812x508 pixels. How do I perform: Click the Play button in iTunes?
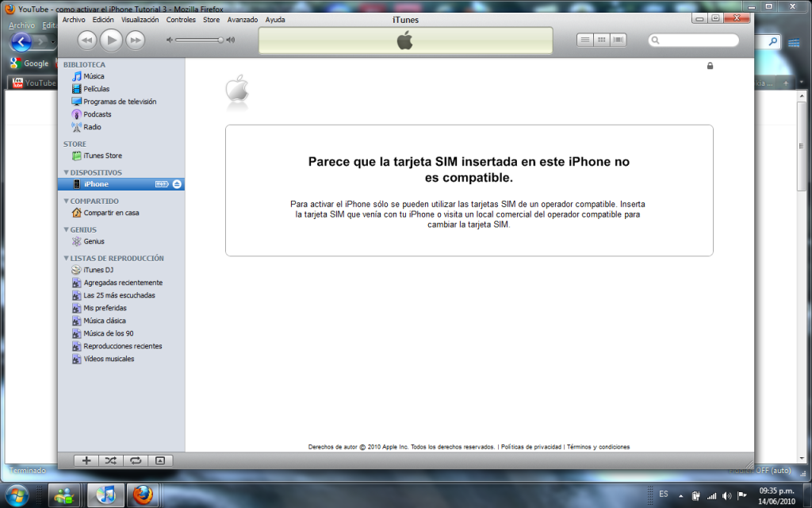click(x=111, y=40)
